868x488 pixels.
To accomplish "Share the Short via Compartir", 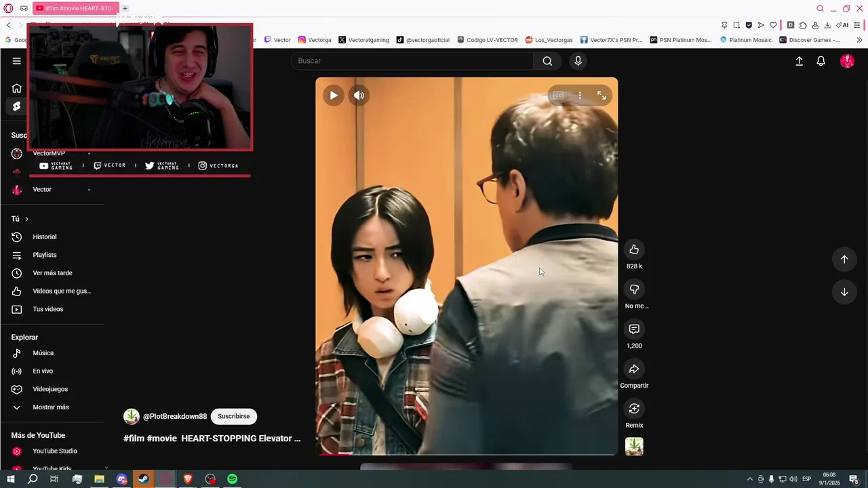I will [634, 369].
